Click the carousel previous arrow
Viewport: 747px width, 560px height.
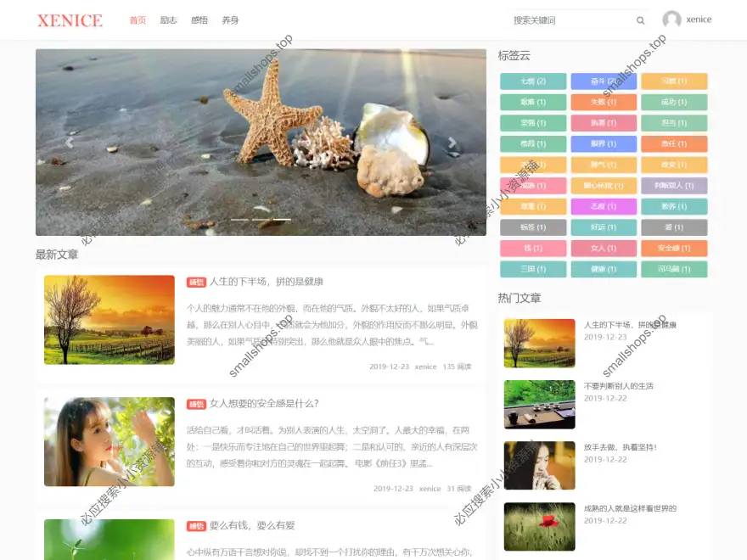click(69, 143)
